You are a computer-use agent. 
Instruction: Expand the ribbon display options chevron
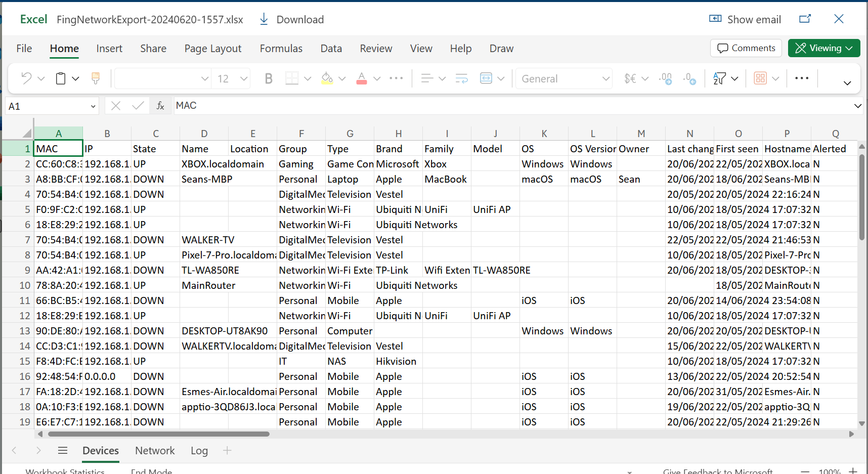(847, 83)
